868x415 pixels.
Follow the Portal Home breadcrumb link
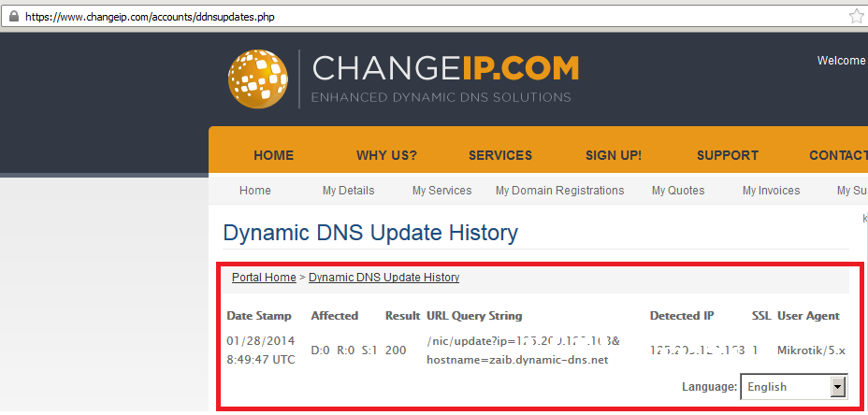pos(264,278)
